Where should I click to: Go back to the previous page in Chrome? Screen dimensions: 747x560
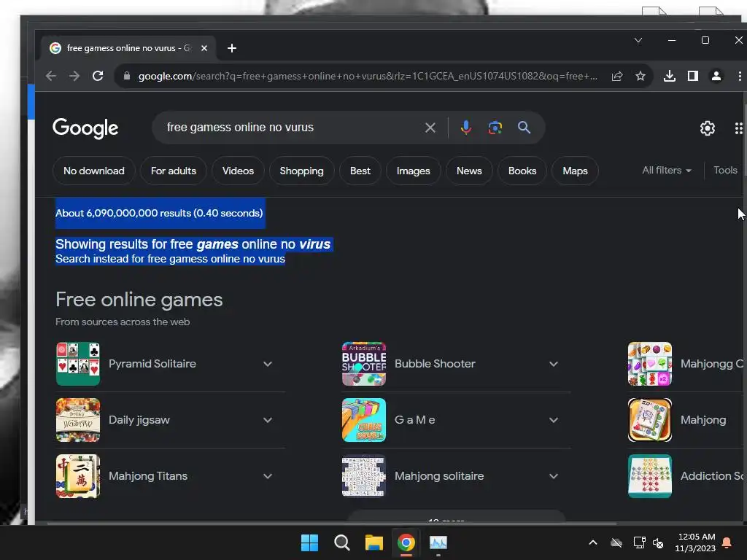[51, 76]
